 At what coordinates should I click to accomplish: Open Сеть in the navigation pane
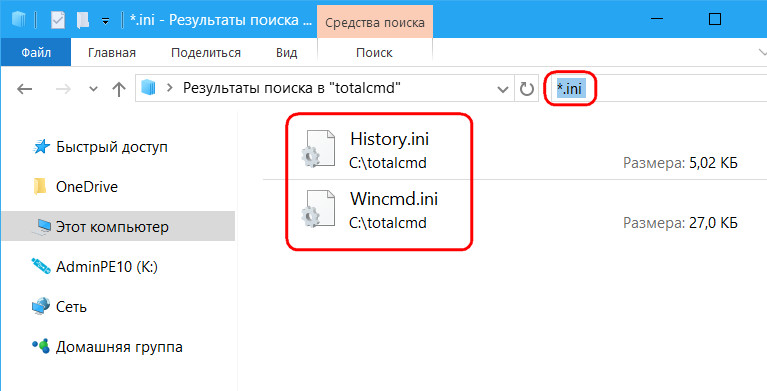pos(71,307)
